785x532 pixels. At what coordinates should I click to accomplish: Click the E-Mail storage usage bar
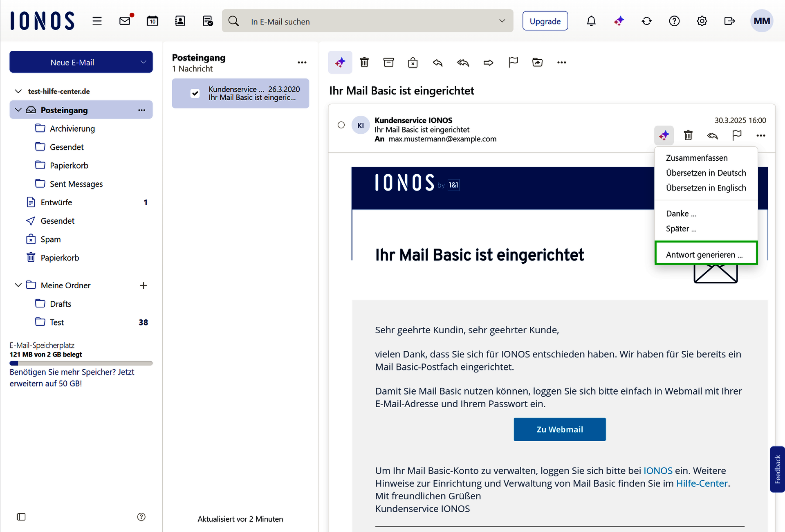(x=81, y=363)
